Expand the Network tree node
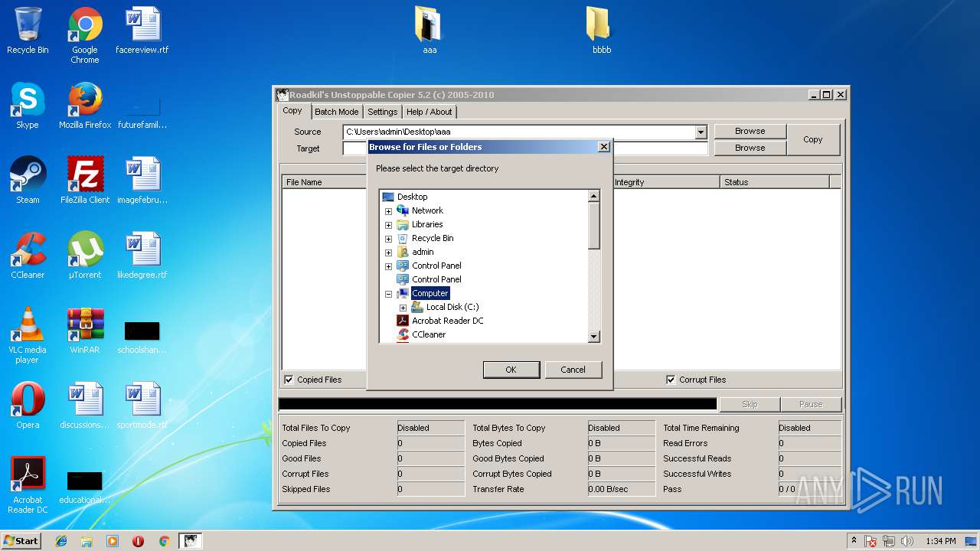Screen dimensions: 980x551 (388, 211)
